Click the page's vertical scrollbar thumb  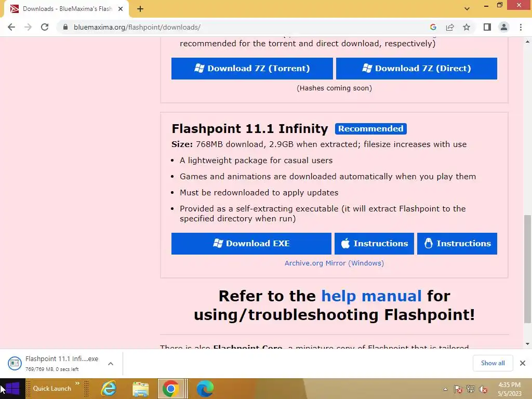(x=528, y=269)
